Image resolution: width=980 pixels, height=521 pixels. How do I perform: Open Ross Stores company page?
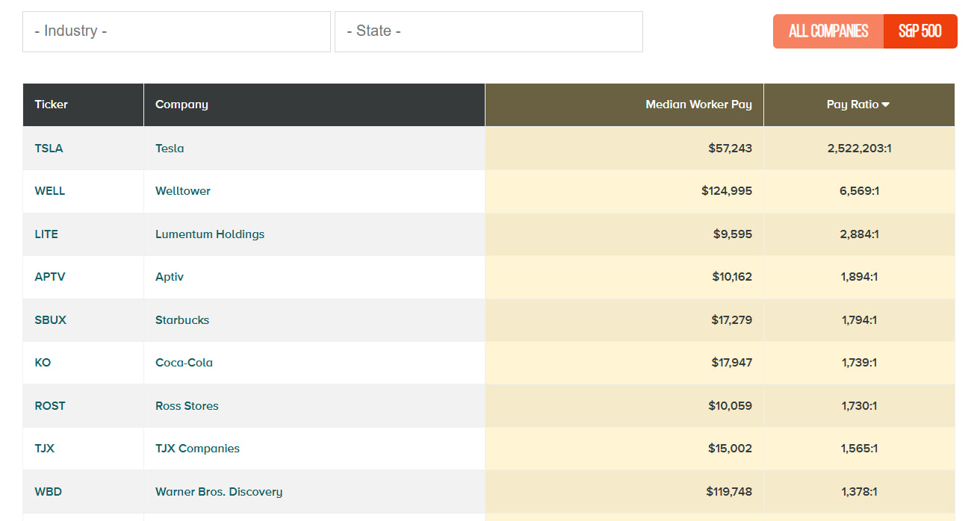[x=187, y=405]
